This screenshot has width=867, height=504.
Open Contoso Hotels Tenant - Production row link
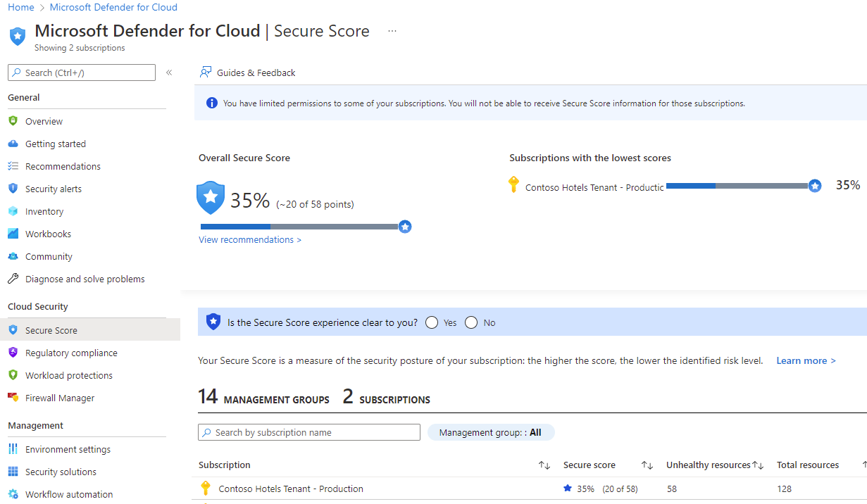point(291,489)
